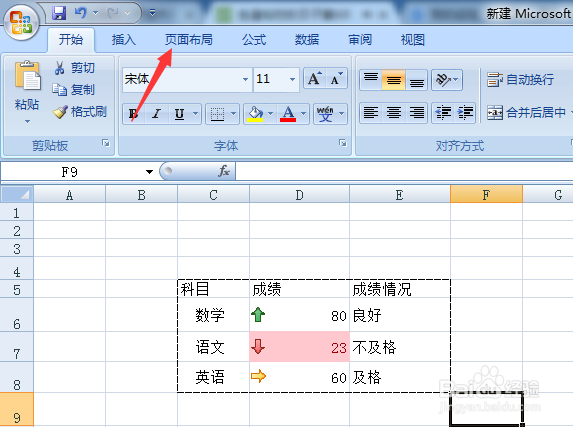Screen dimensions: 573x427
Task: Enable 自动换行 wrap text
Action: pyautogui.click(x=520, y=79)
